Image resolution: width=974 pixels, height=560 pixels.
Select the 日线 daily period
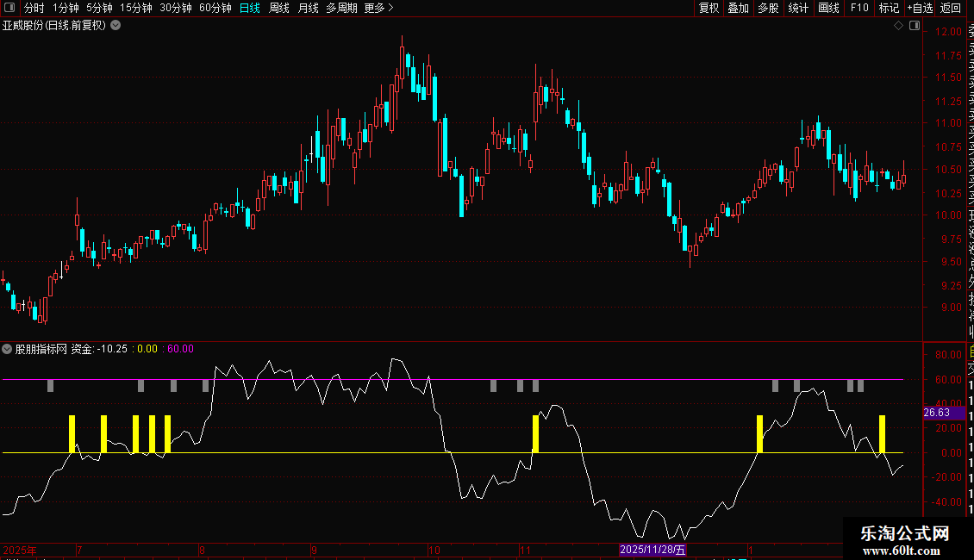click(250, 8)
